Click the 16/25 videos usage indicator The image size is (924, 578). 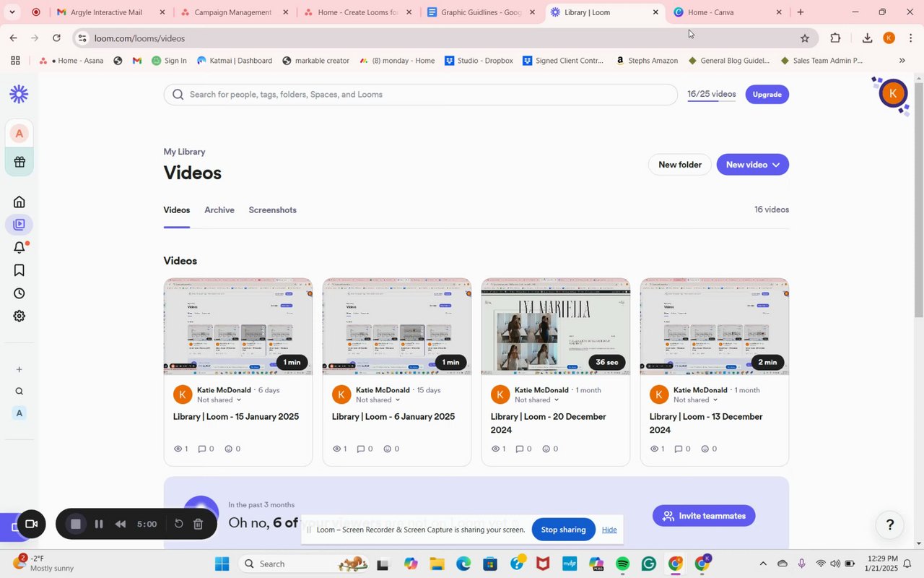711,95
